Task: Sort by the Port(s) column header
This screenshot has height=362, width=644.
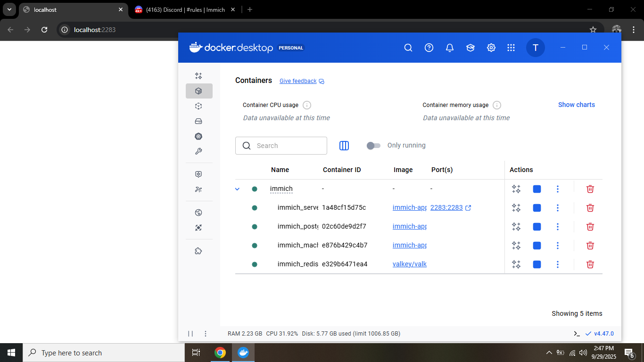Action: pos(442,170)
